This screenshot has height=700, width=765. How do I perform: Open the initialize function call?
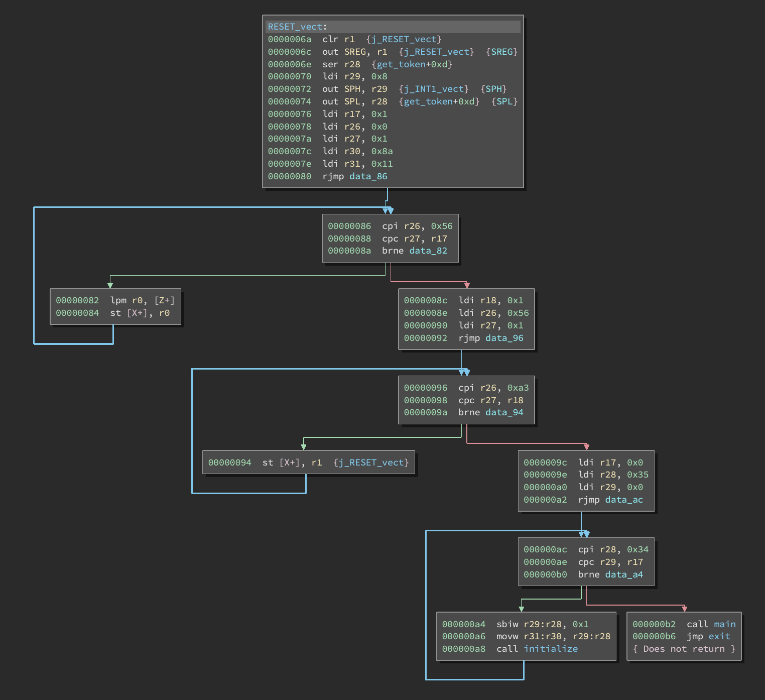(551, 649)
